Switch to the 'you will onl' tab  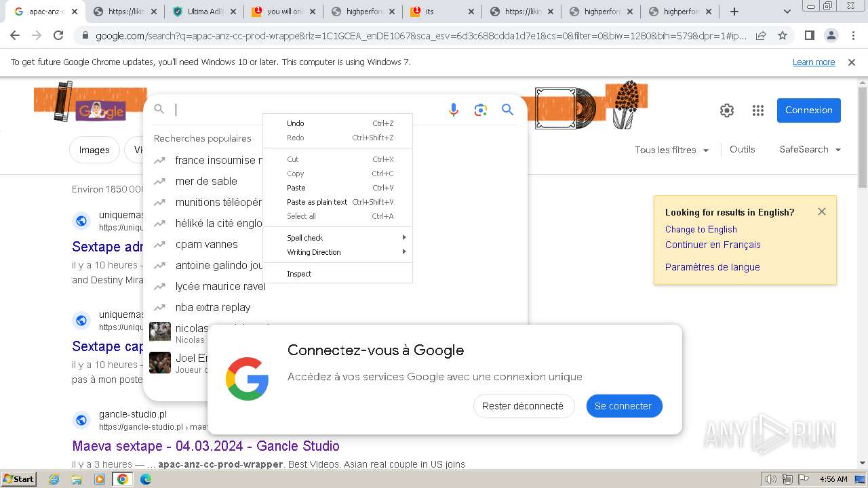tap(283, 12)
